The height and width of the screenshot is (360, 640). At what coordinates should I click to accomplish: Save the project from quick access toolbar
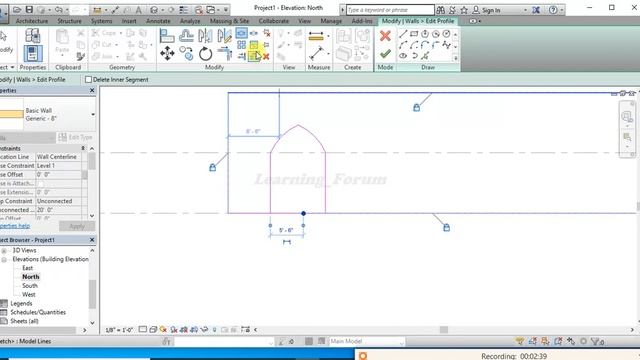click(29, 9)
